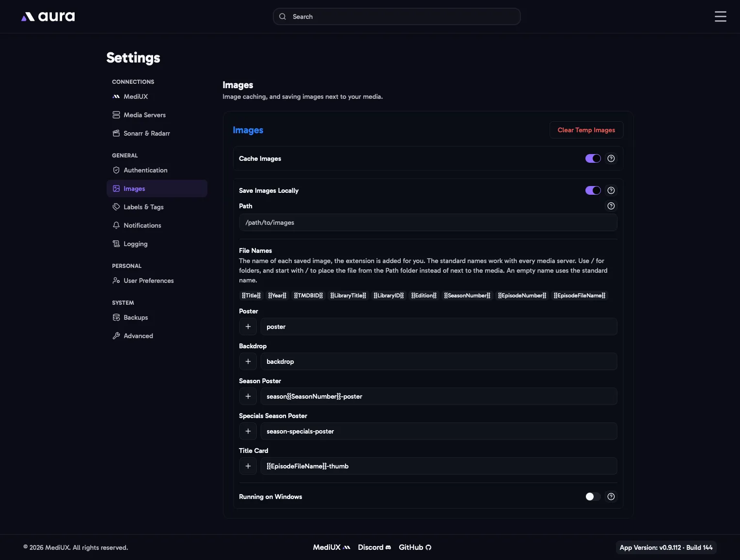
Task: Click the help icon for Path
Action: (611, 206)
